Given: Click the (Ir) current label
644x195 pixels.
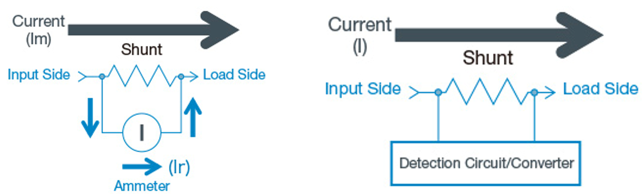Looking at the screenshot, I should [x=178, y=167].
